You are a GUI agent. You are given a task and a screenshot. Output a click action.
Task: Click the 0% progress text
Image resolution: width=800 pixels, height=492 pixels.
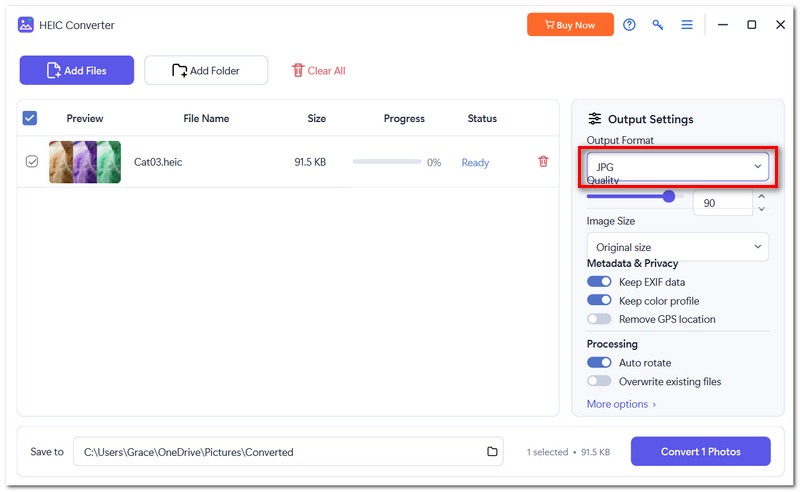coord(434,162)
